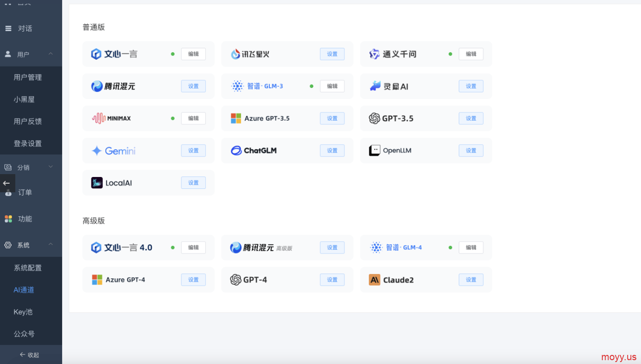
Task: Click the left arrow sidebar toggle
Action: coord(7,183)
